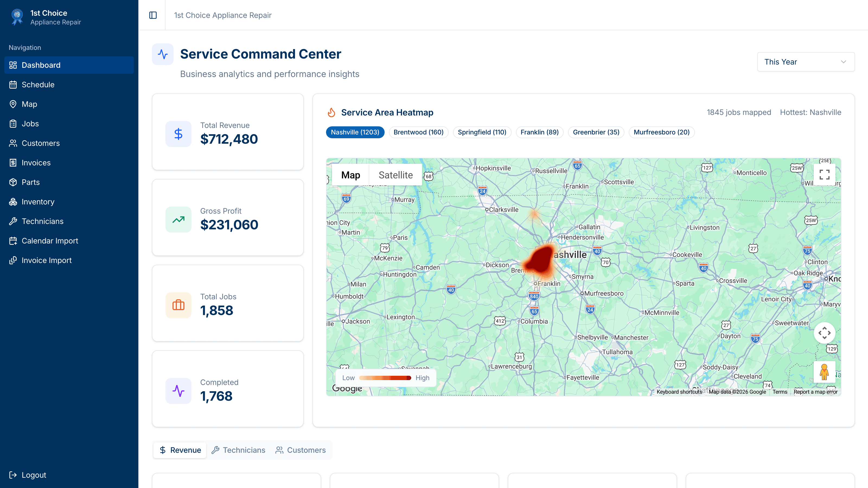Click the Completed activity icon
868x488 pixels.
(x=178, y=391)
